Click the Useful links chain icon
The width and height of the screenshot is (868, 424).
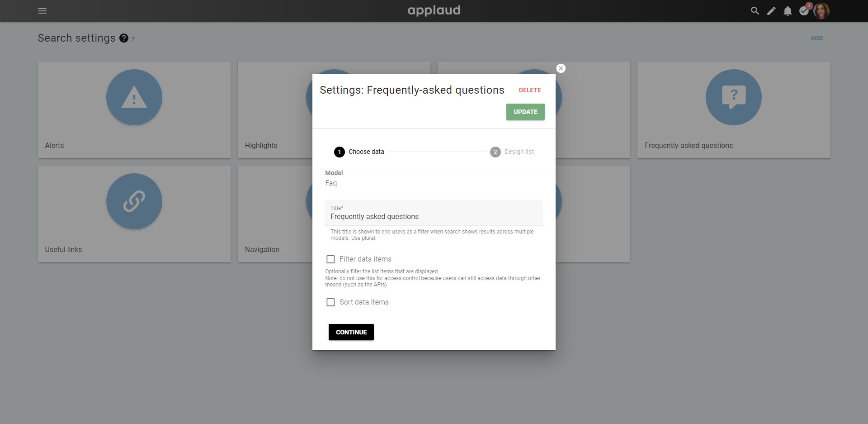(x=134, y=201)
